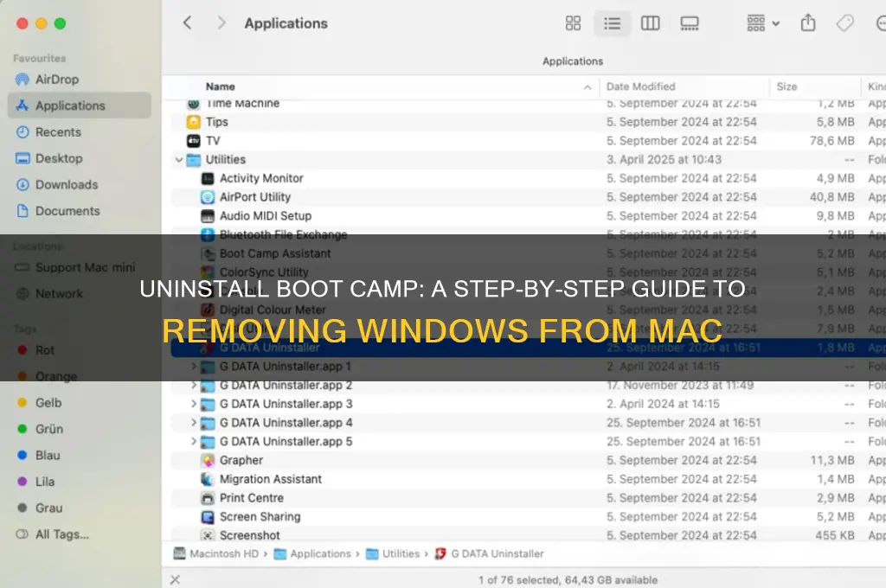Expand G DATA Uninstaller.app 4 folder

click(x=193, y=423)
